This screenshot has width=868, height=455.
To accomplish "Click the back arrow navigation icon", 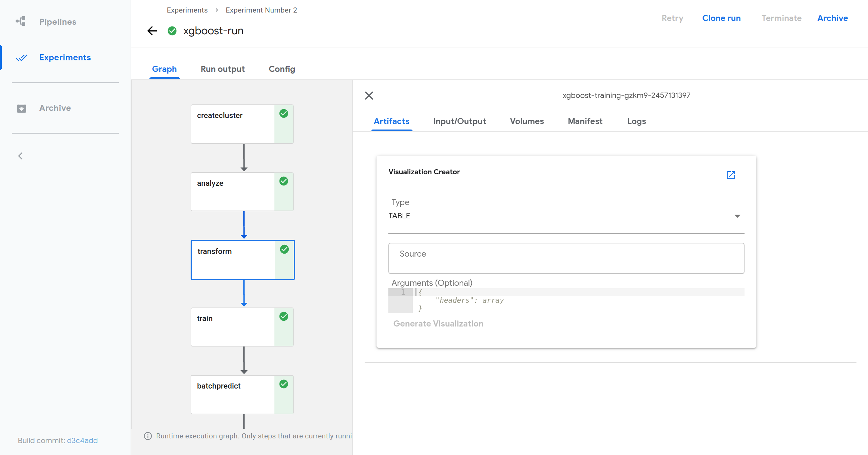I will [x=152, y=31].
